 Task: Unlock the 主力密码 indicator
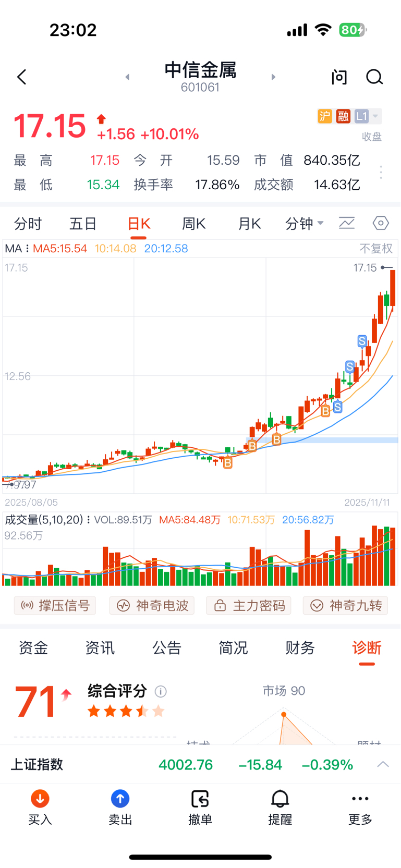(249, 605)
